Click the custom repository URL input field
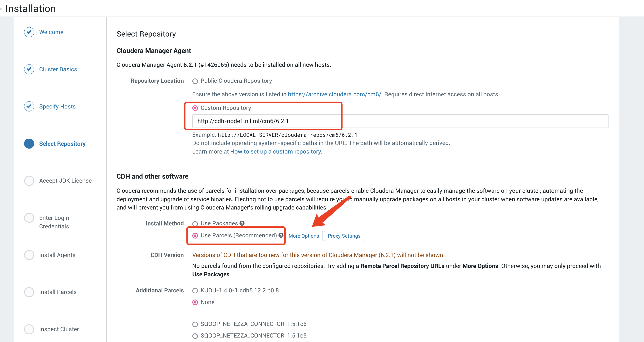Viewport: 644px width, 342px height. [x=400, y=121]
